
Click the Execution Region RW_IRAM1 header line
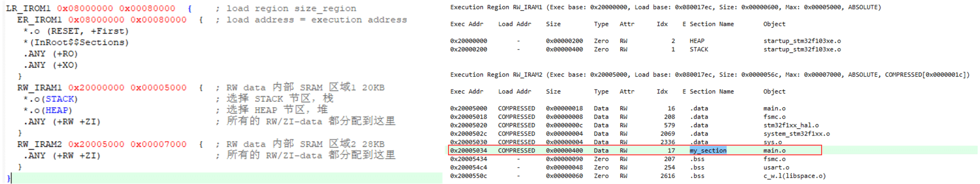pos(665,7)
